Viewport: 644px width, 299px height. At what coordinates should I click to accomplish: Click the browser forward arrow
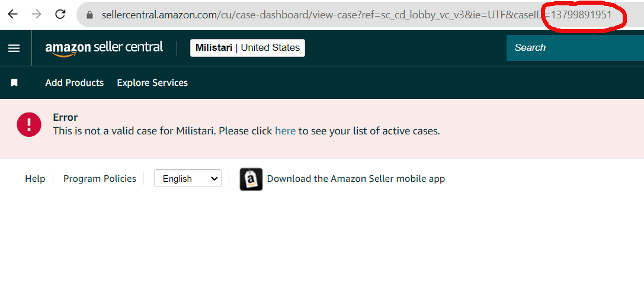37,14
